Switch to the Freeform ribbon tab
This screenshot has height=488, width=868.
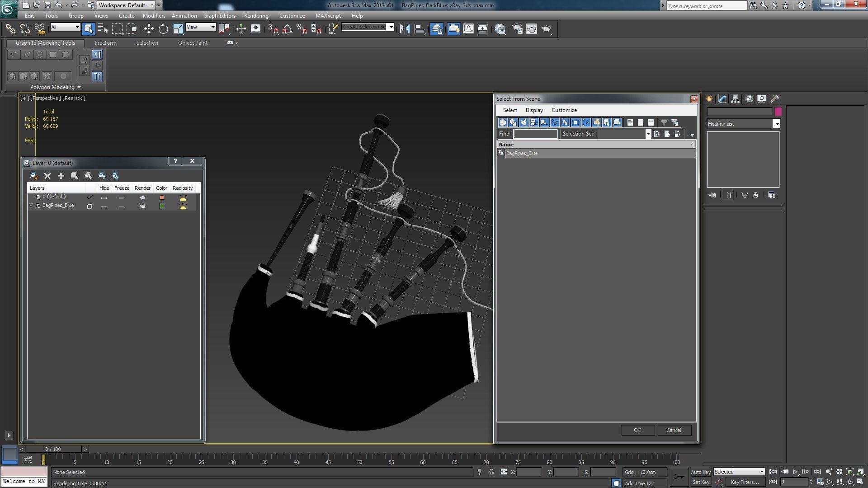pos(105,43)
